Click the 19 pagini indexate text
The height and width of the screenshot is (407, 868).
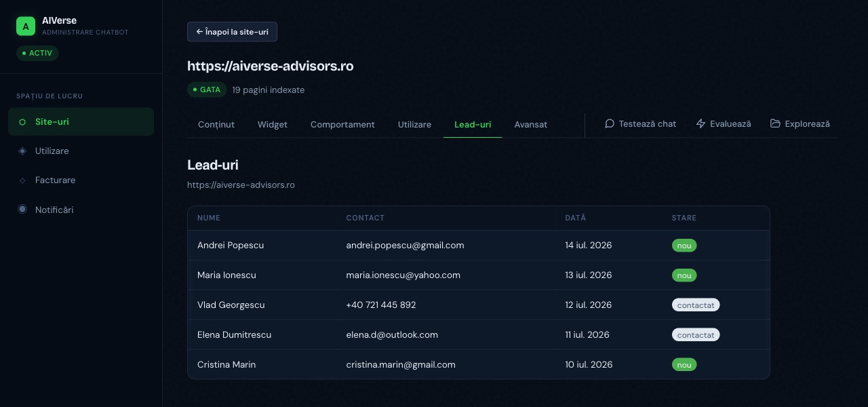pos(269,90)
